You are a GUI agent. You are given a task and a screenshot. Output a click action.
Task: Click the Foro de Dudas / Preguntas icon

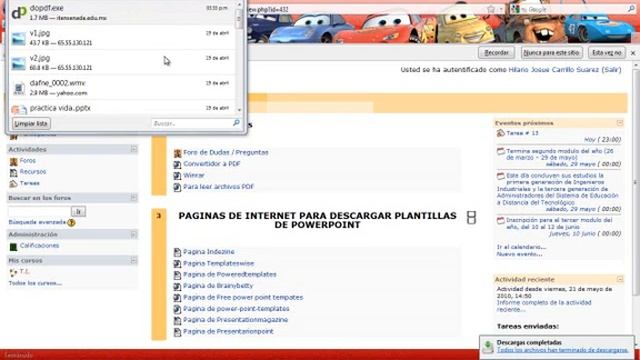point(178,153)
